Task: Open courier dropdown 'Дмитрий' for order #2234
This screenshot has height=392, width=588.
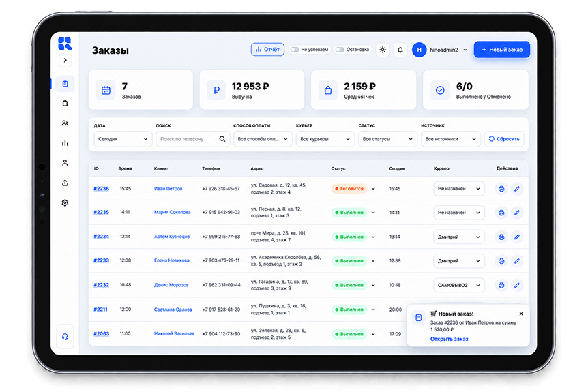Action: coord(459,237)
